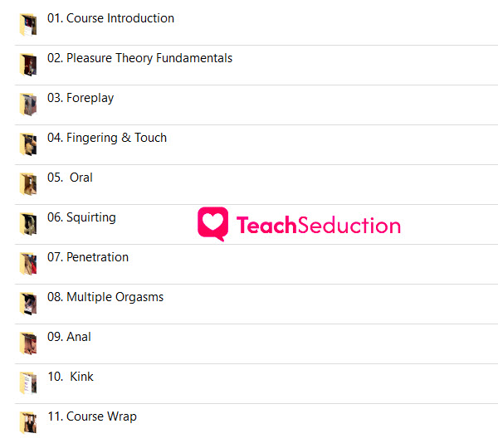Viewport: 498px width, 448px height.
Task: Click the "10. Kink" folder label
Action: click(71, 377)
